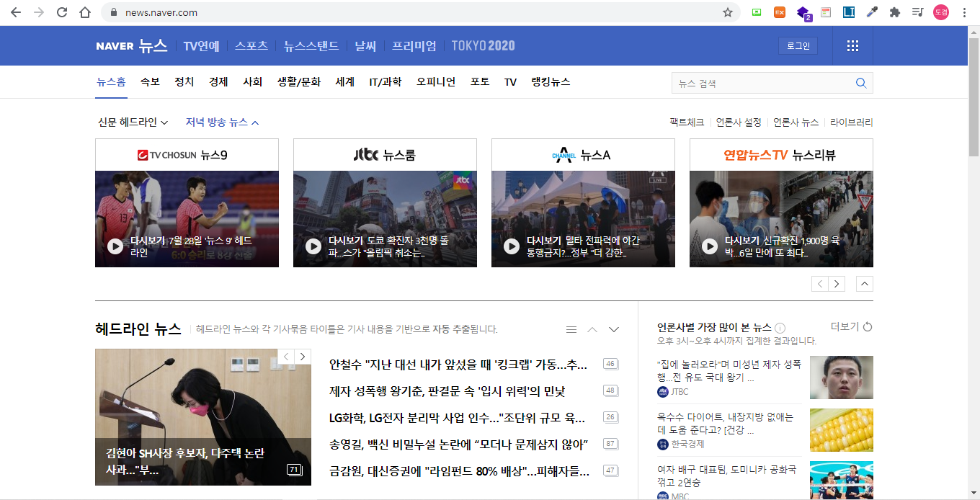Open 날씨 in header

click(x=365, y=46)
